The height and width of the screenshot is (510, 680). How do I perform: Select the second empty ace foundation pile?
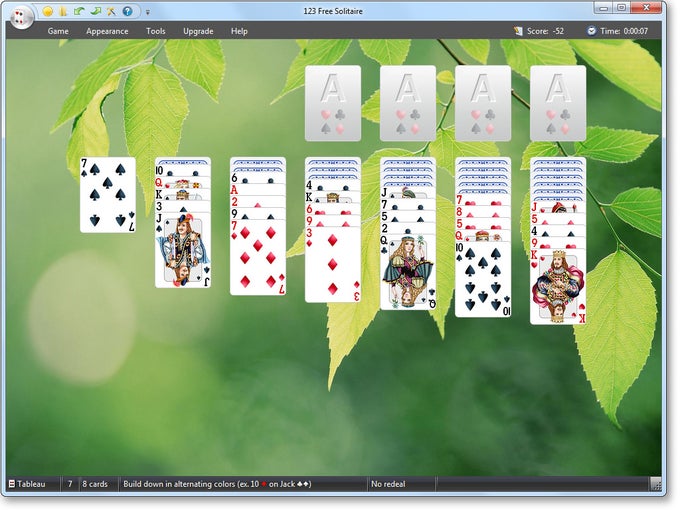(x=408, y=103)
